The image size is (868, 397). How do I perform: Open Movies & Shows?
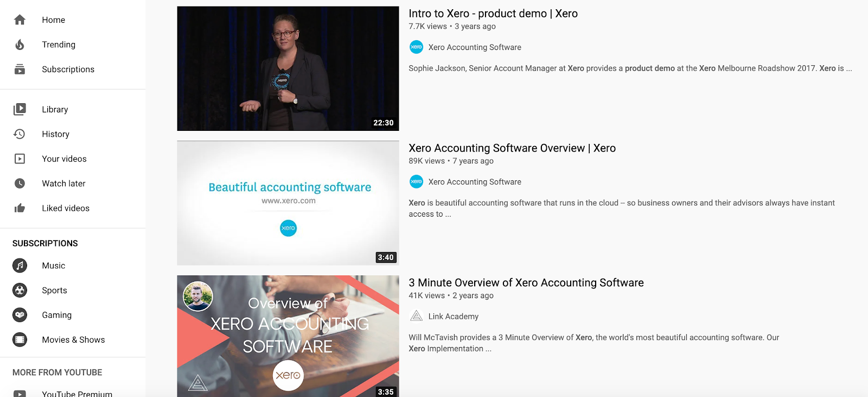tap(73, 339)
